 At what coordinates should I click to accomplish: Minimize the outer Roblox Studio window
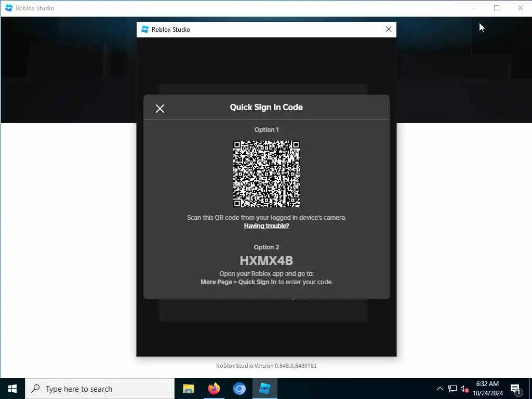coord(473,8)
